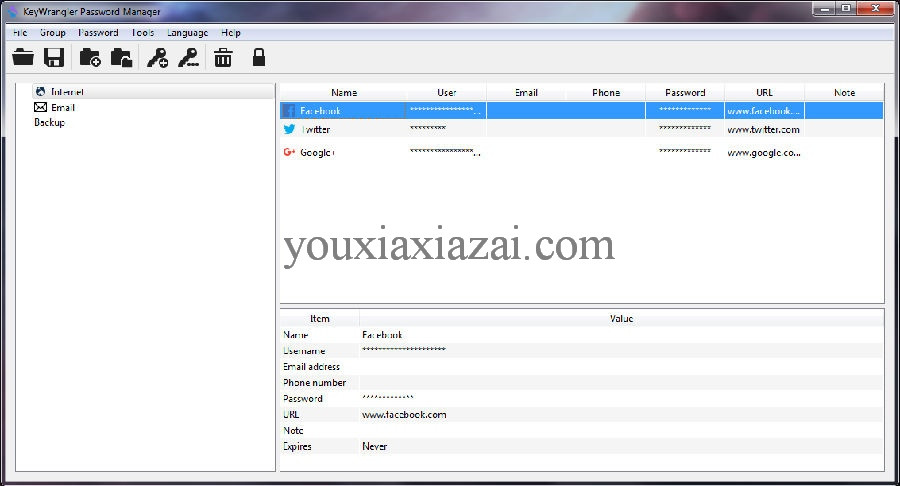This screenshot has height=486, width=900.
Task: Click the Name detail row value Facebook
Action: (382, 335)
